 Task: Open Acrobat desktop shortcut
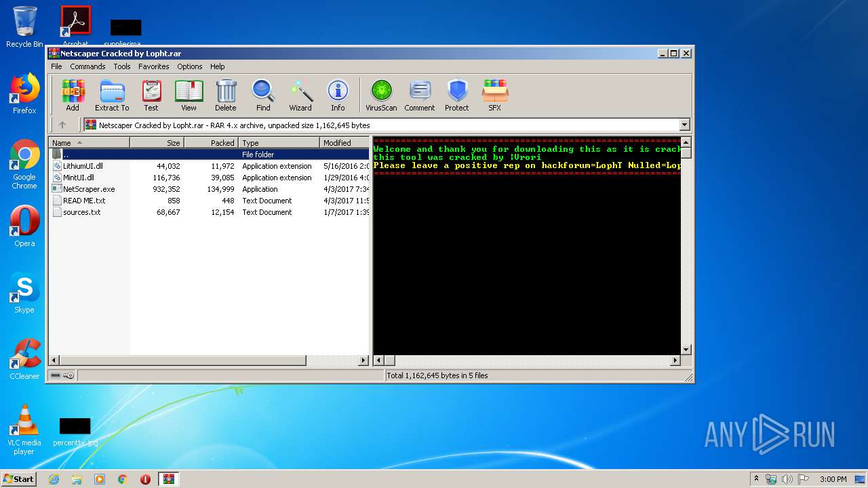tap(75, 26)
